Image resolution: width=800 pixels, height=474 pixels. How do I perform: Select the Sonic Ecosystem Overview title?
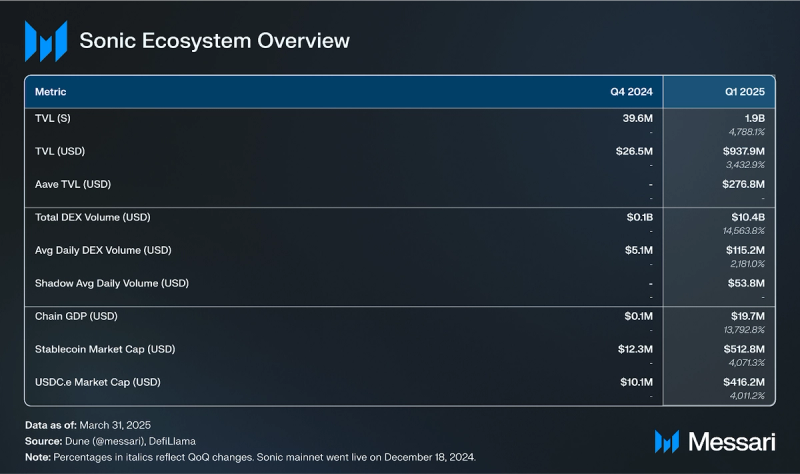214,41
